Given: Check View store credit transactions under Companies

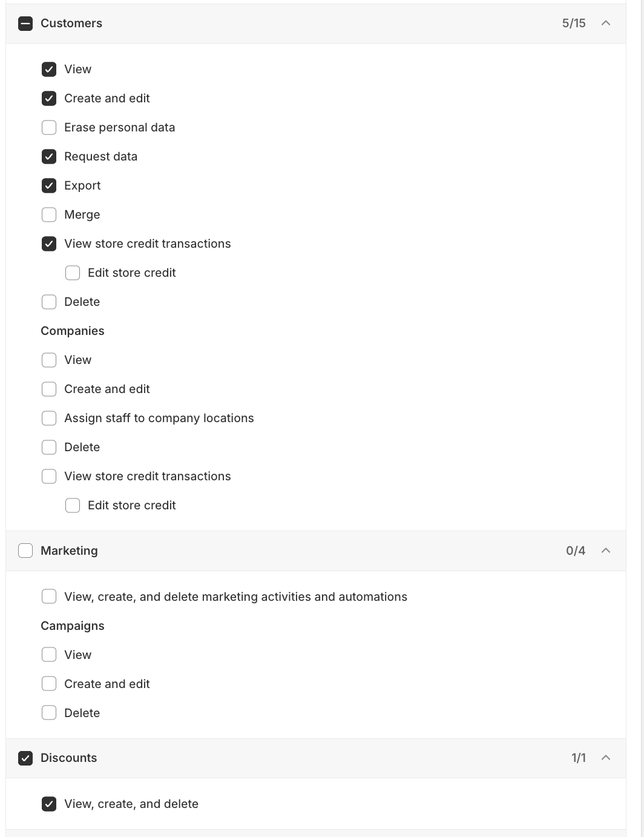Looking at the screenshot, I should 48,476.
